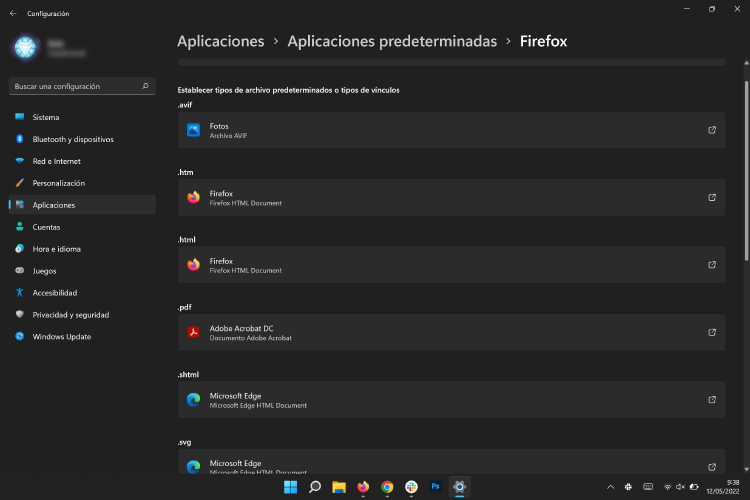Click the Windows Start button in taskbar
The image size is (750, 500).
(290, 487)
